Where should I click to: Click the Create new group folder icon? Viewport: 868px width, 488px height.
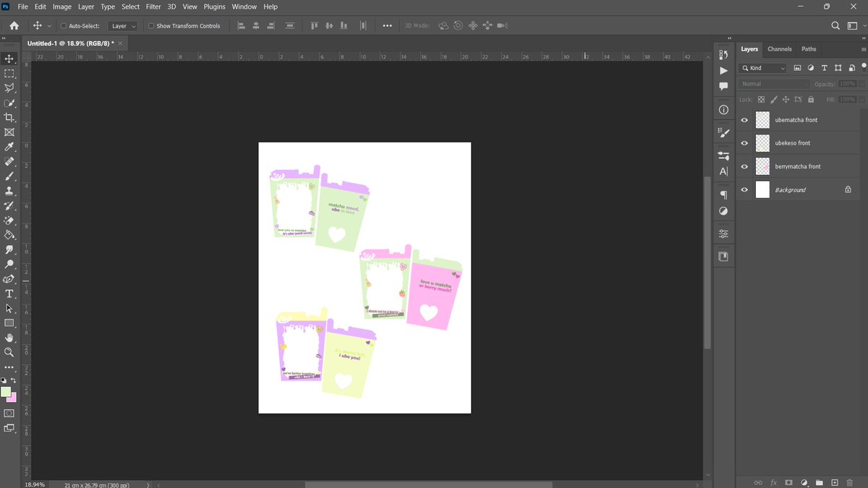[819, 482]
